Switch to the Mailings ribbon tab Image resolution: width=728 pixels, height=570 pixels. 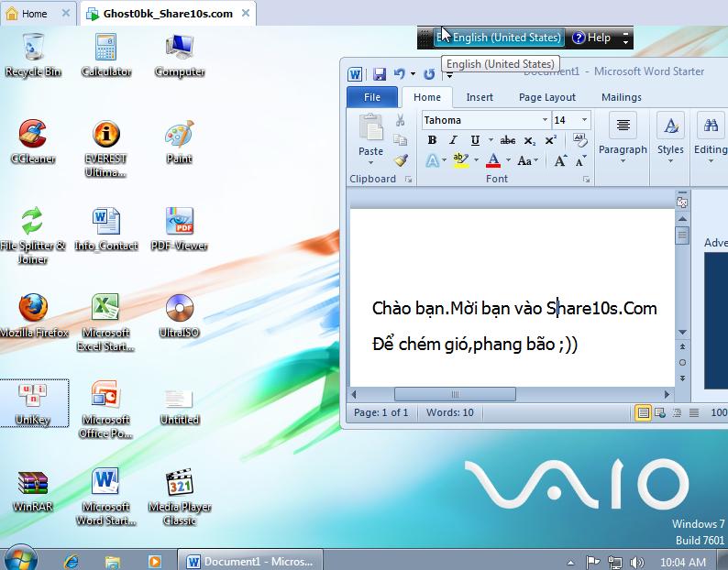(x=622, y=97)
